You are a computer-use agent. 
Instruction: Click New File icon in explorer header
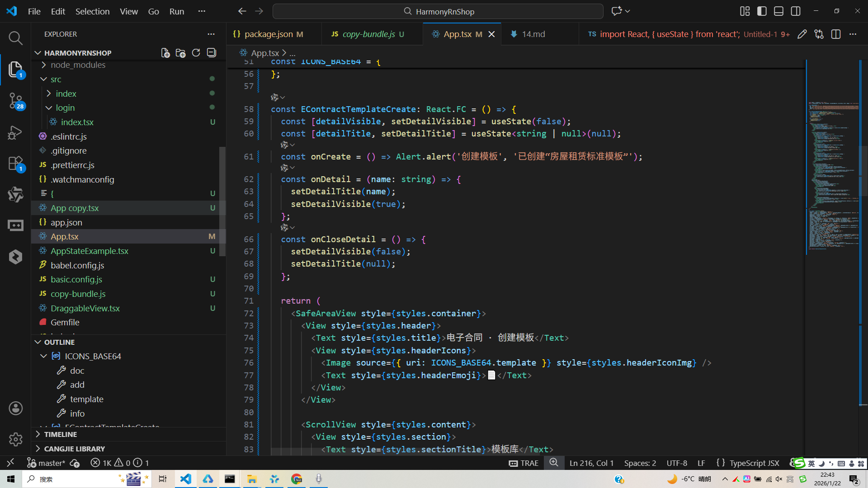click(165, 53)
